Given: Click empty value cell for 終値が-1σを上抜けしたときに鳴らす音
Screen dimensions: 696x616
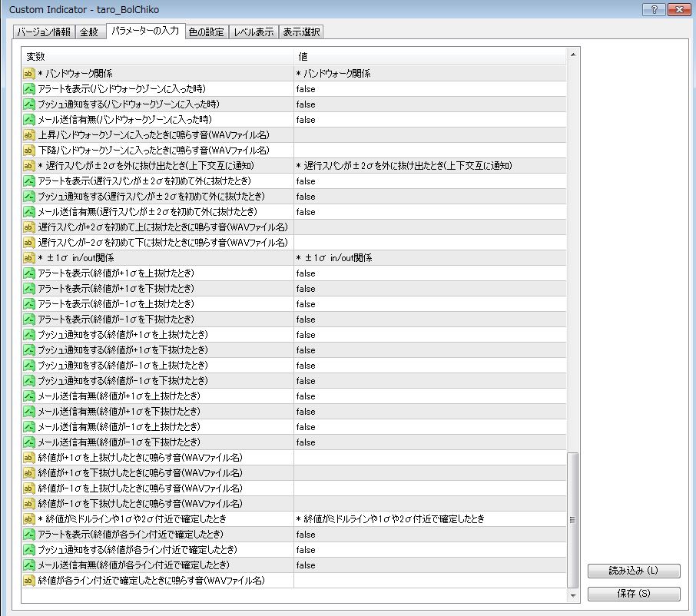Looking at the screenshot, I should tap(430, 488).
